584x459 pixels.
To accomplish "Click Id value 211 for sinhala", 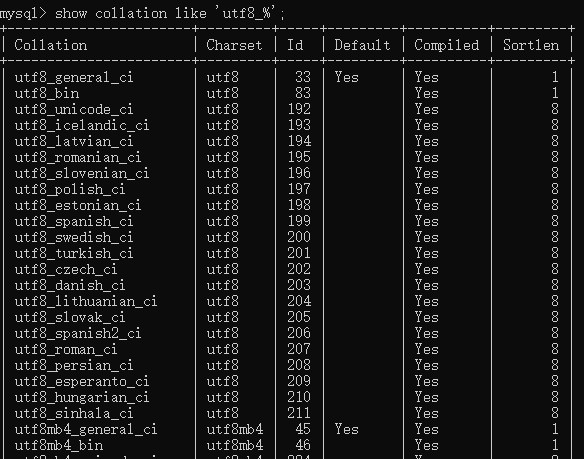I will (x=299, y=413).
